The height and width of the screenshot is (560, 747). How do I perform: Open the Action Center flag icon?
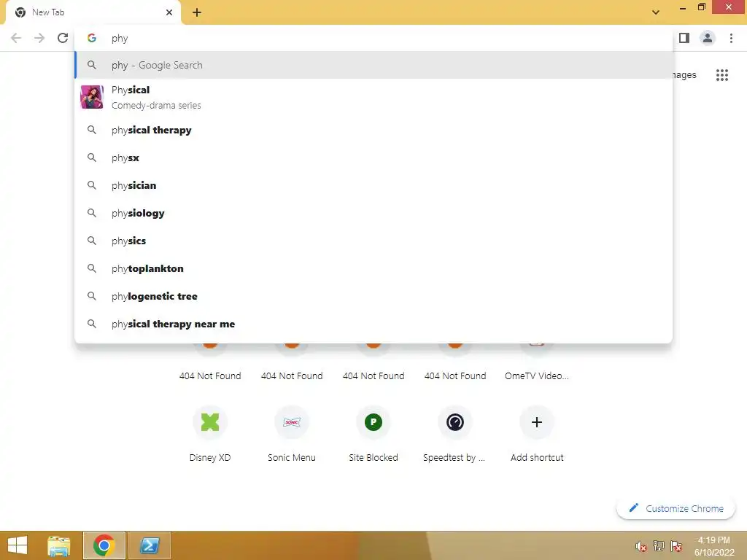tap(676, 546)
